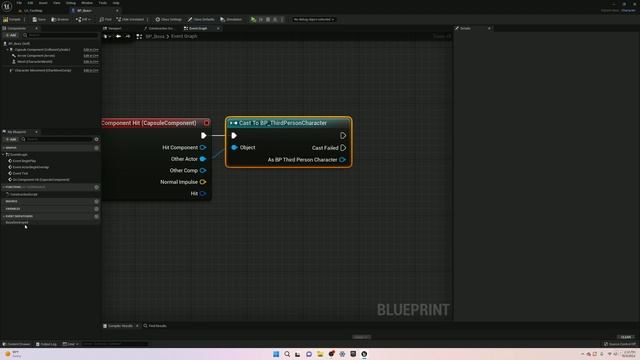
Task: Open the Window menu
Action: tap(87, 3)
